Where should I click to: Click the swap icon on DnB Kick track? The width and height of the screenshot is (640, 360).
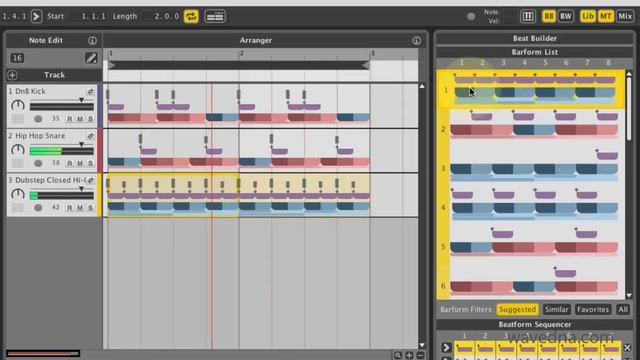[91, 91]
